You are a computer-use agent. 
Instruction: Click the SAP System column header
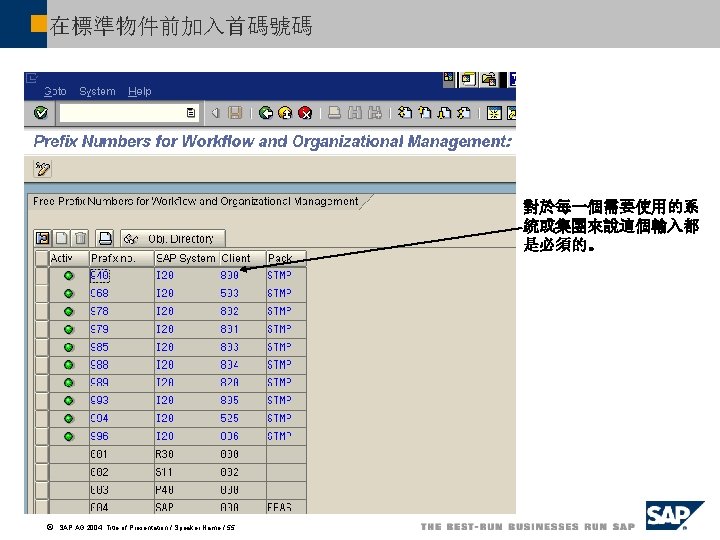click(x=186, y=258)
